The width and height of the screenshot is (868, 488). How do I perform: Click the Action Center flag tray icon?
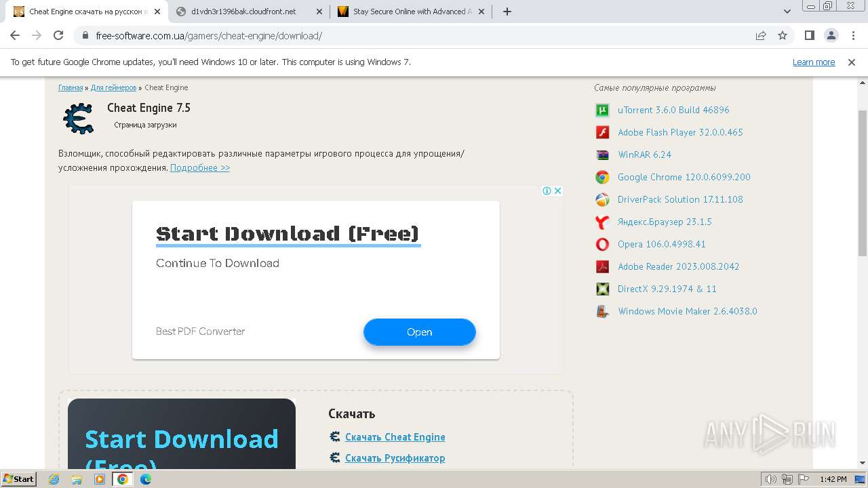coord(803,479)
